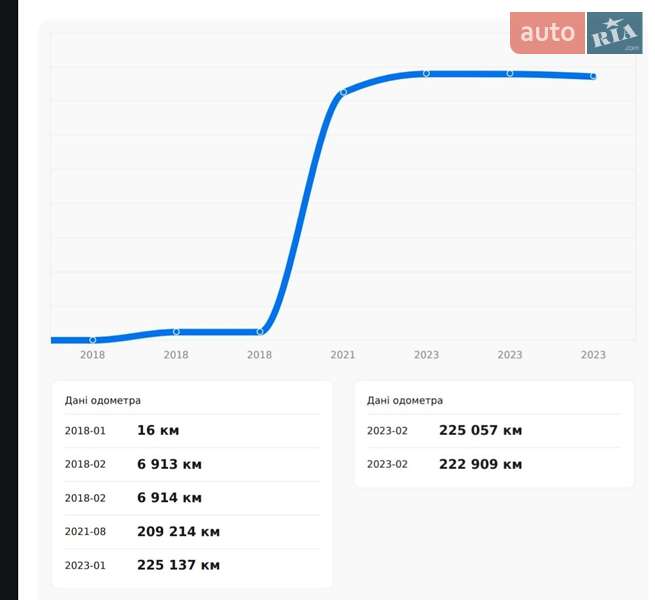Click the left 'Дані одометра' card heading
655x600 pixels.
(x=103, y=400)
